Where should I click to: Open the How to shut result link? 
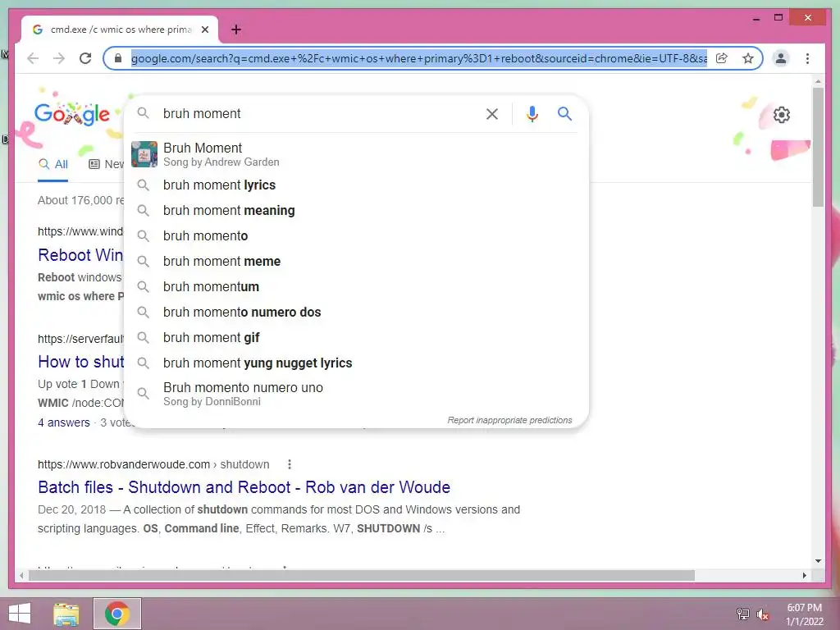(x=81, y=362)
